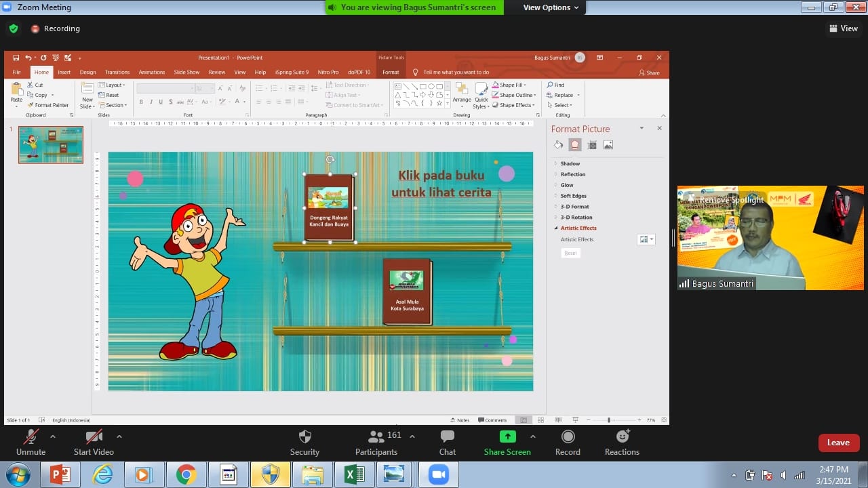Start Video in Zoom toolbar

tap(94, 443)
